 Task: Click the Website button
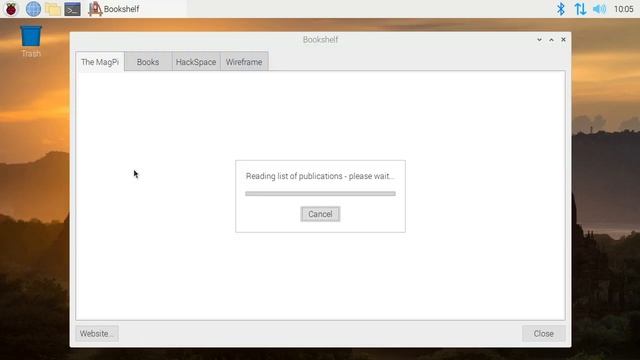pos(97,333)
